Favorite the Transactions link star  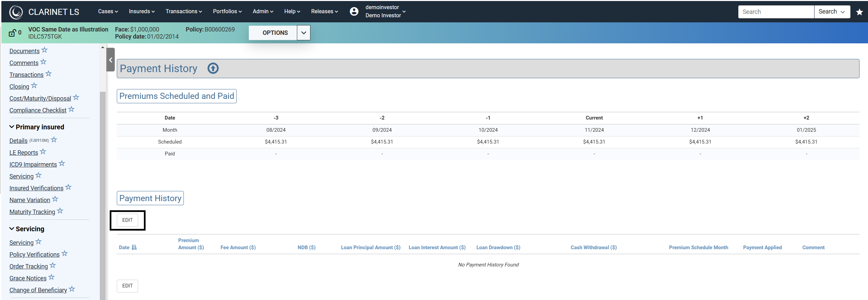48,74
